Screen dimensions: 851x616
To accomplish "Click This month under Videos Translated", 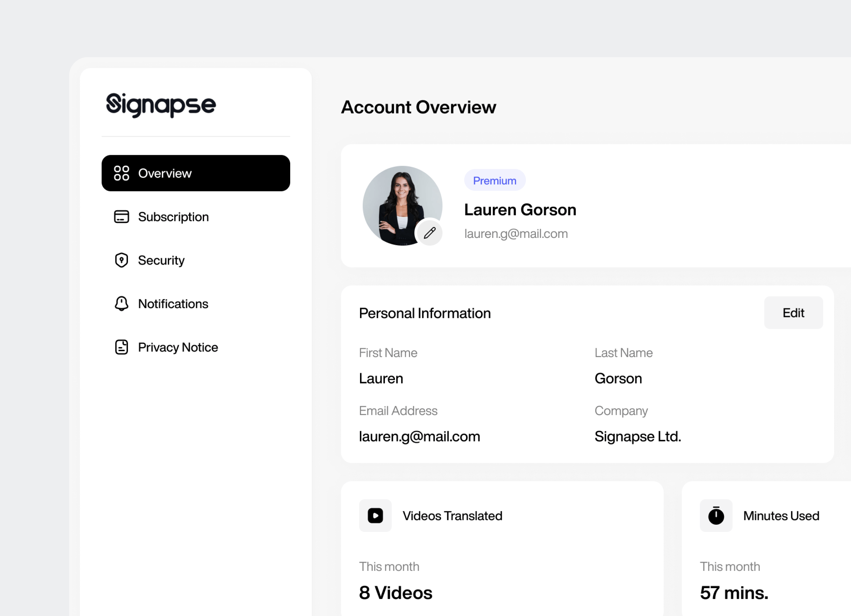I will (x=389, y=566).
